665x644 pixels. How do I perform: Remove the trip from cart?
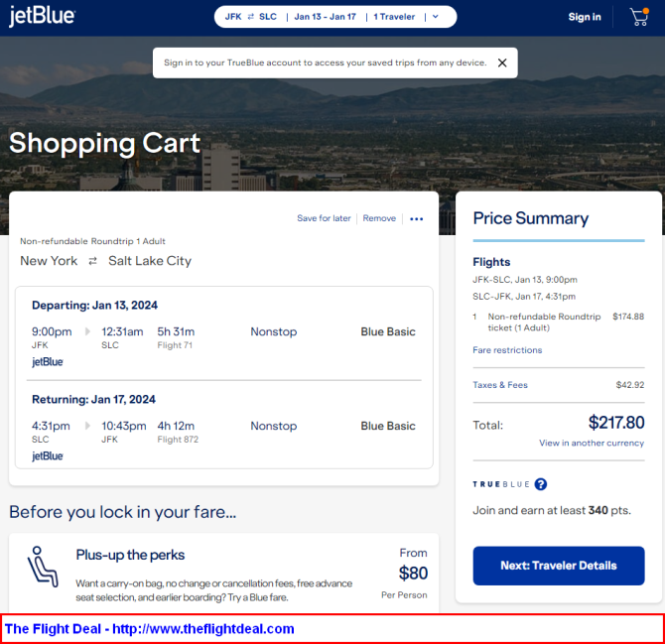pyautogui.click(x=379, y=218)
